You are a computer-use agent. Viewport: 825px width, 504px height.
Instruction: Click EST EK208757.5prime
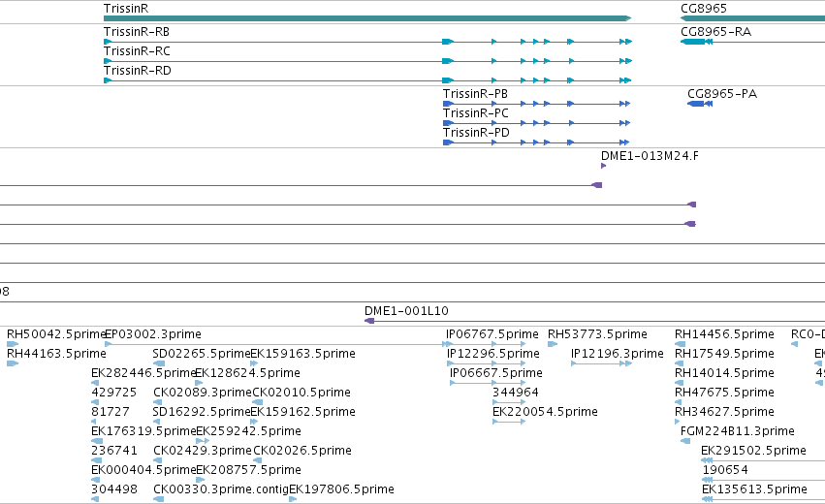point(248,471)
